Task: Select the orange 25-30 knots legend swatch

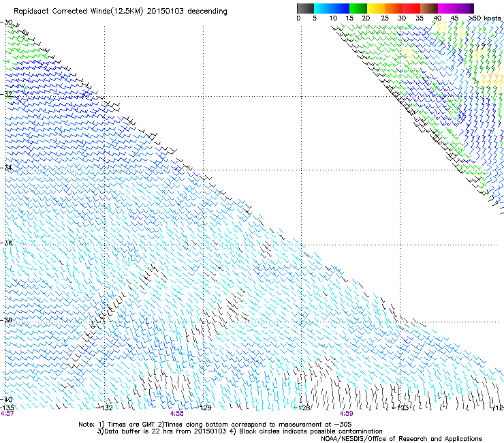Action: 394,8
